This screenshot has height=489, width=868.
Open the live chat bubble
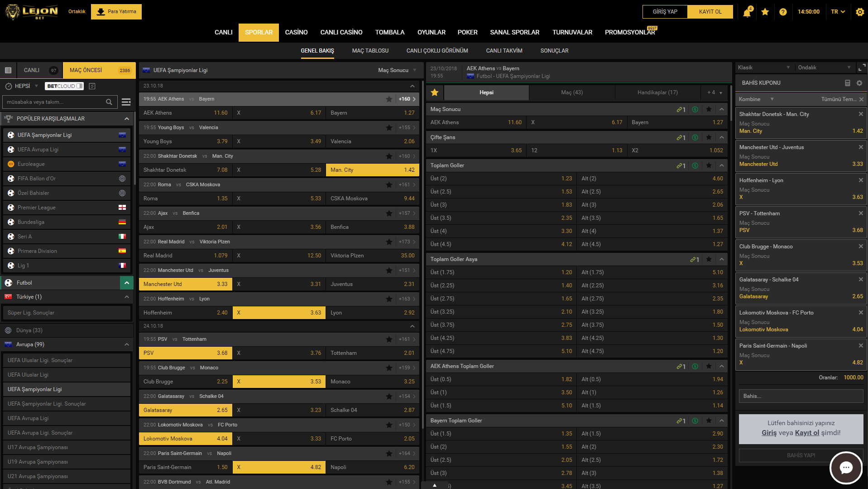[x=845, y=467]
